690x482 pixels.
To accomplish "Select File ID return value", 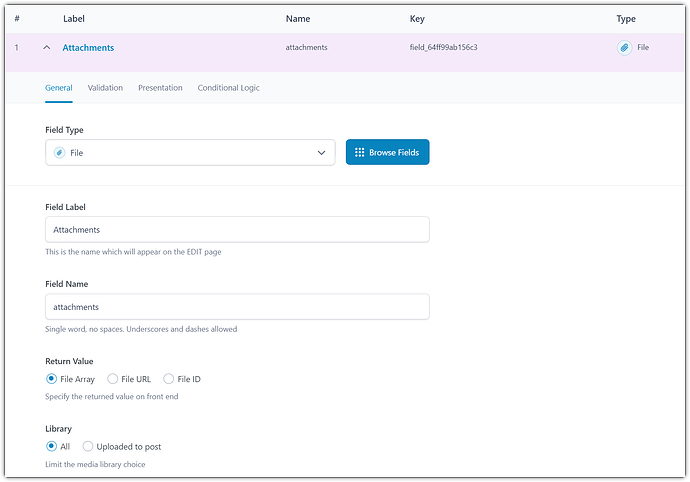I will [x=169, y=379].
